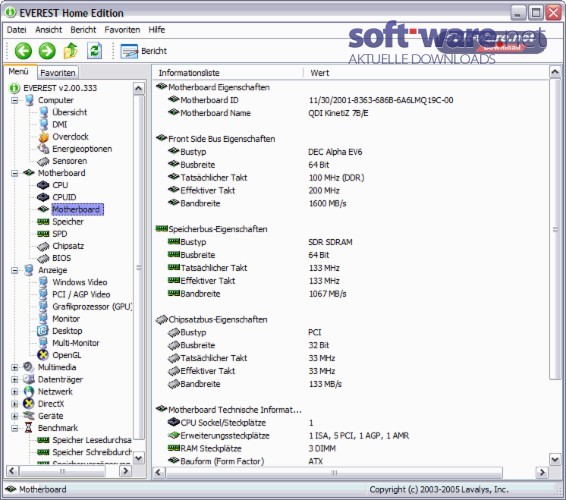The height and width of the screenshot is (500, 566).
Task: Select the Sensoren icon
Action: click(x=43, y=161)
